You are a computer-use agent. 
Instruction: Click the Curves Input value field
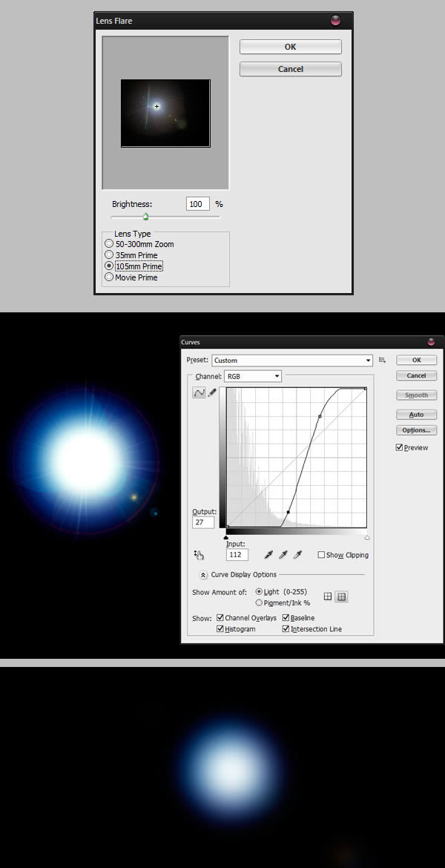(237, 555)
